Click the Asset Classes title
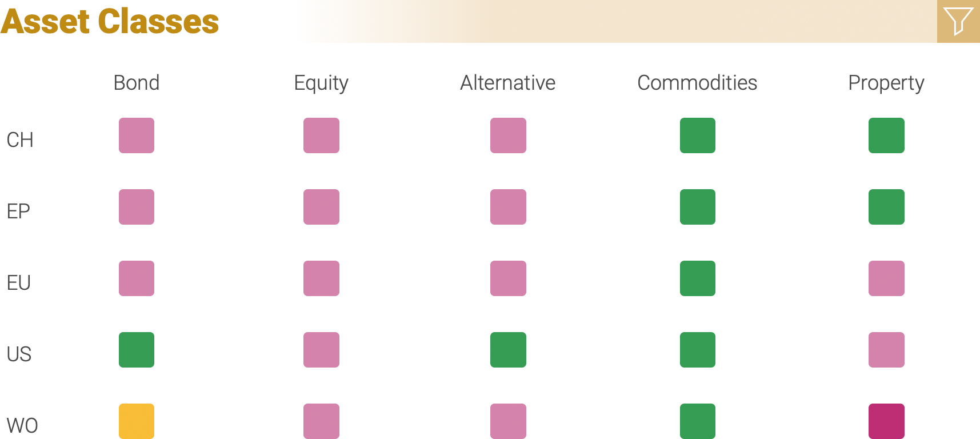Screen dimensions: 980x439 [x=110, y=22]
